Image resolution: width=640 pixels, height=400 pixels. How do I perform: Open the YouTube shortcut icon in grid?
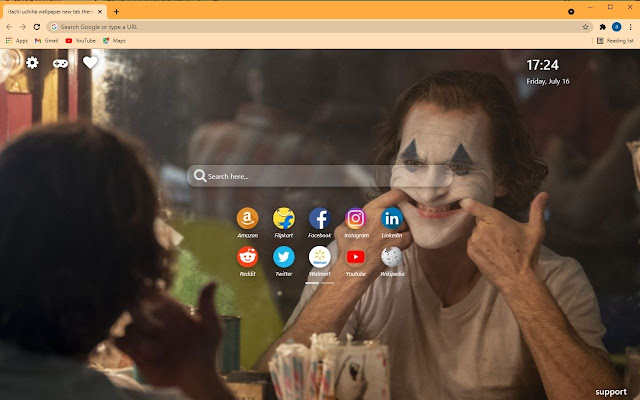[356, 257]
